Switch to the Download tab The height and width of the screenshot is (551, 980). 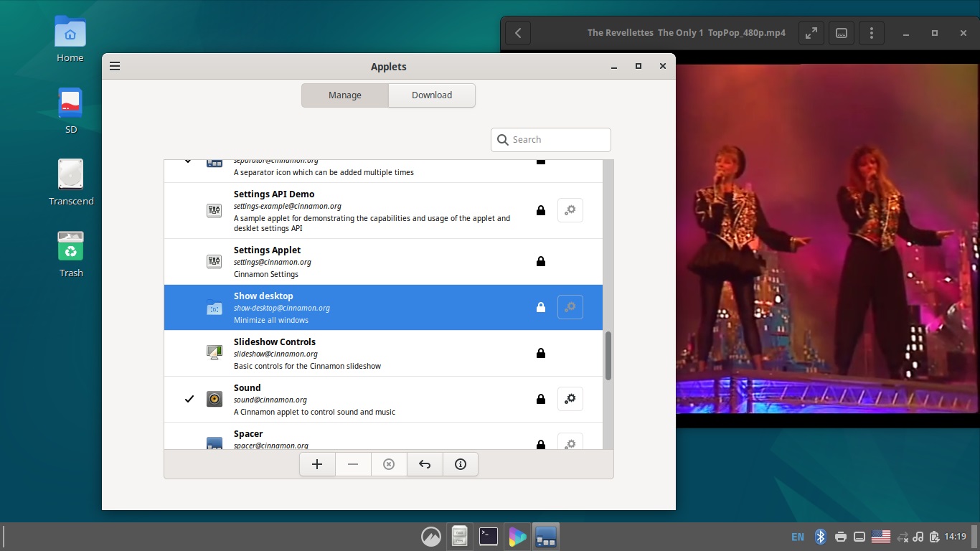432,95
